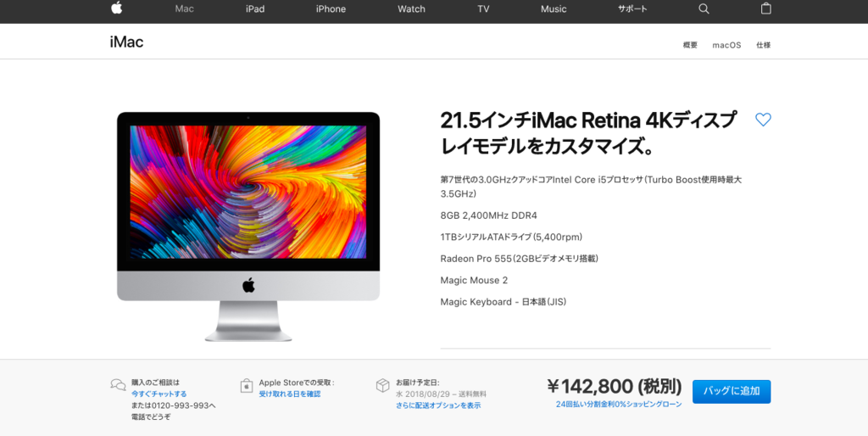The height and width of the screenshot is (436, 868).
Task: Switch to the macOS tab
Action: point(726,46)
